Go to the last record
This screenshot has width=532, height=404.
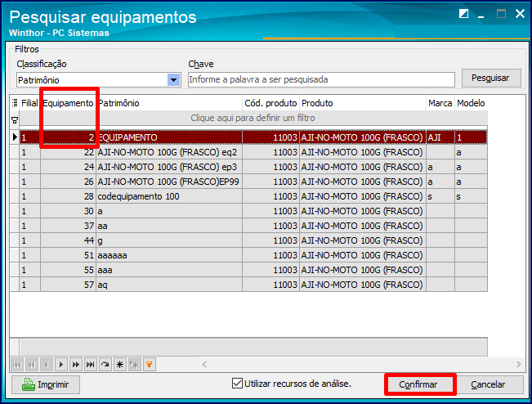click(x=91, y=365)
